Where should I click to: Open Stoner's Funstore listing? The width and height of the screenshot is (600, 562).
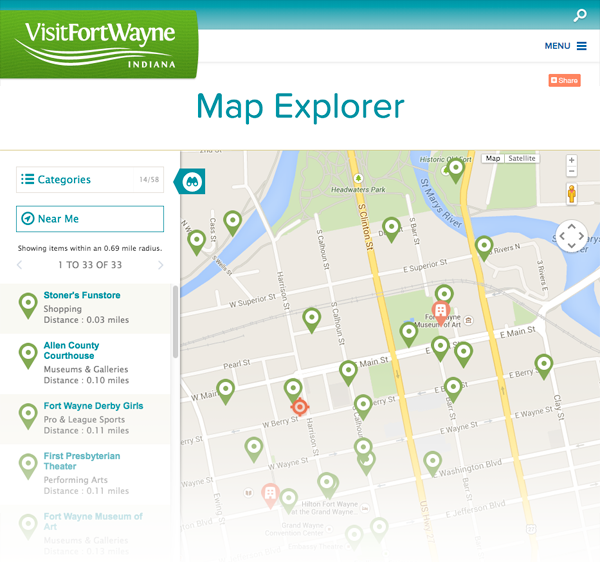point(85,308)
